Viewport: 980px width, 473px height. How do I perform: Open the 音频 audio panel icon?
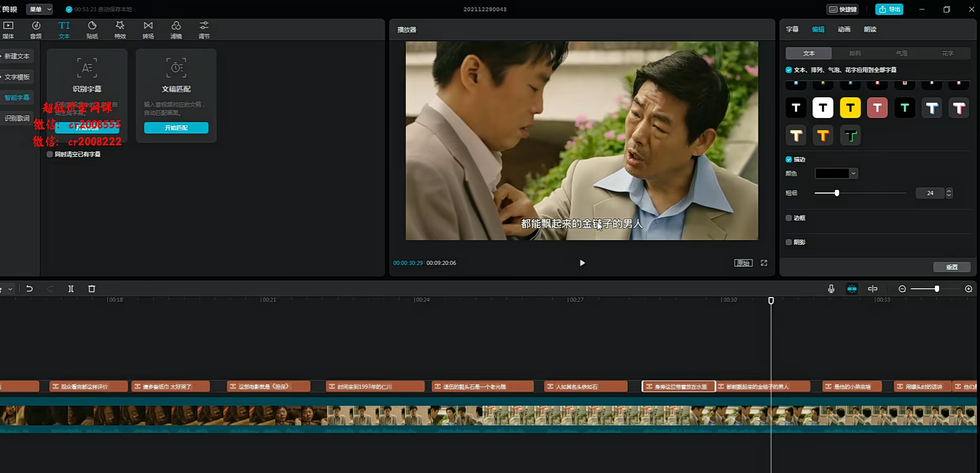pos(36,29)
